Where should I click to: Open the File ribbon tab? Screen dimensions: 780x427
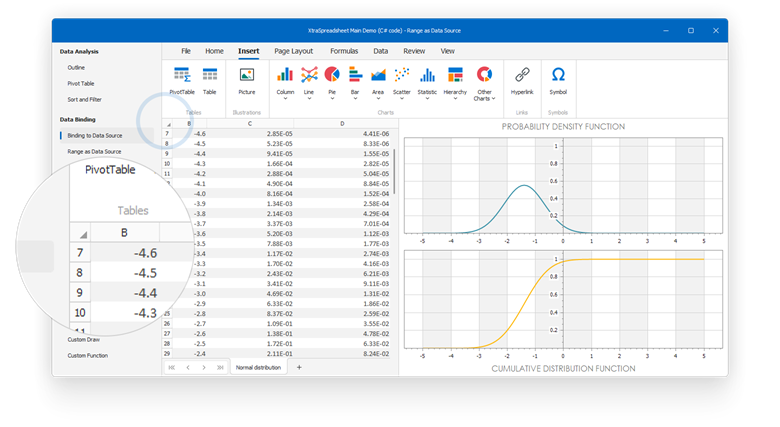[x=186, y=51]
